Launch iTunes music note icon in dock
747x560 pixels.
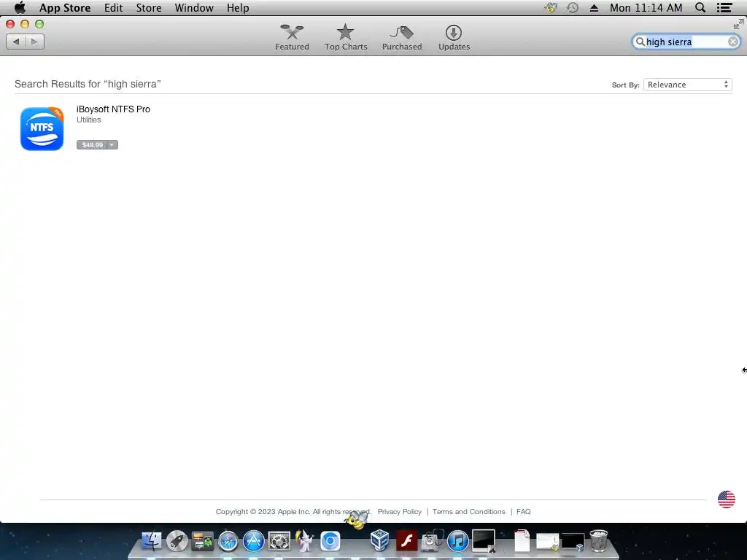pos(458,541)
